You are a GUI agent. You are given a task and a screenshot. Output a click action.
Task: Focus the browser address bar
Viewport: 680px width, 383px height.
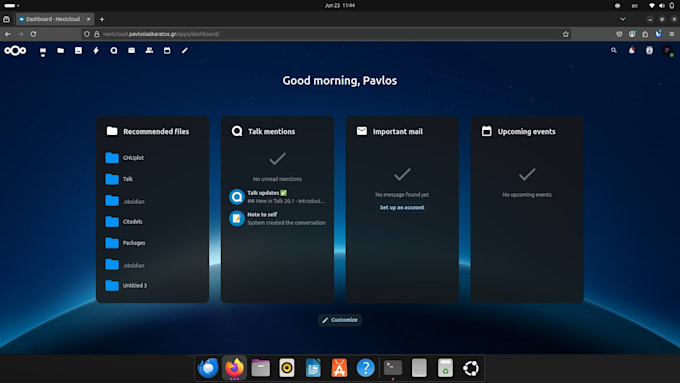coord(325,34)
